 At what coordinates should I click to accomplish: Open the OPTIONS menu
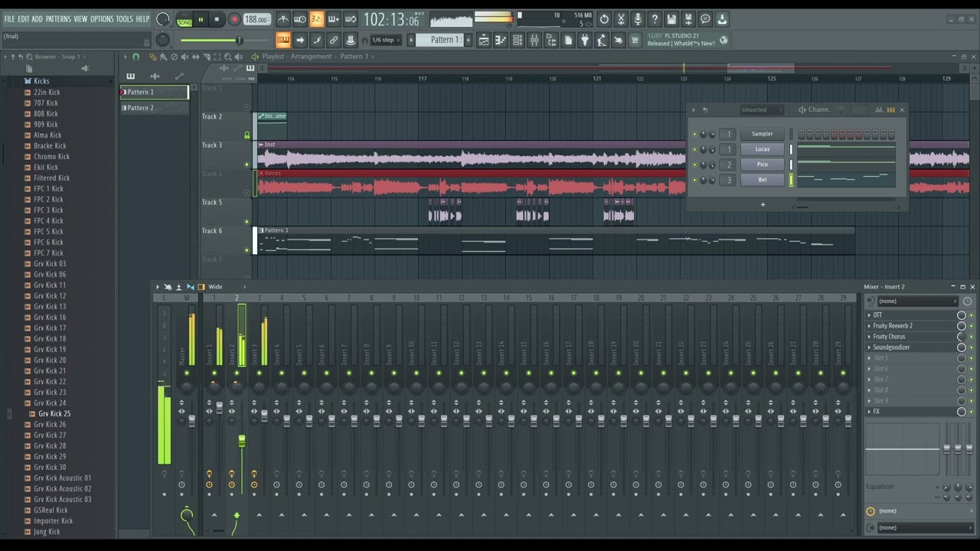tap(102, 19)
